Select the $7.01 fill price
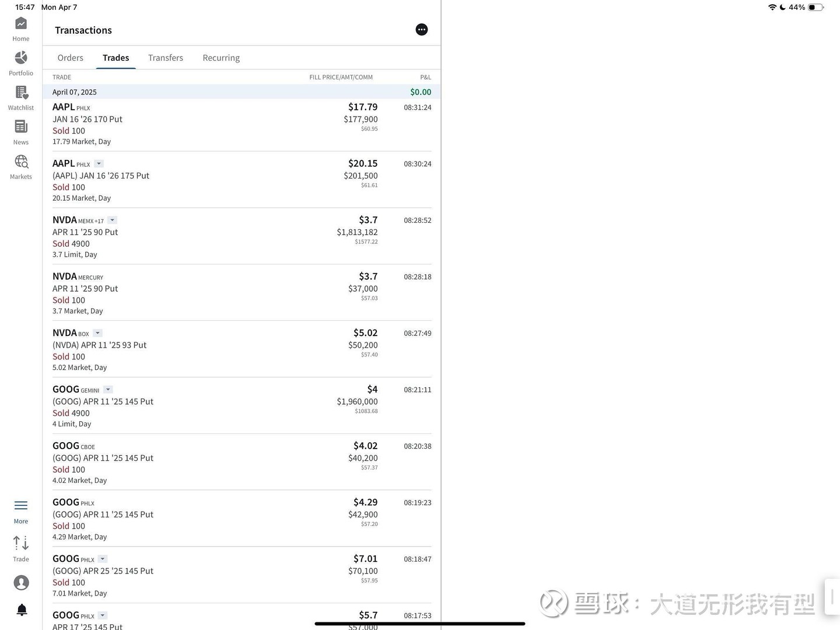This screenshot has width=840, height=630. 366,559
